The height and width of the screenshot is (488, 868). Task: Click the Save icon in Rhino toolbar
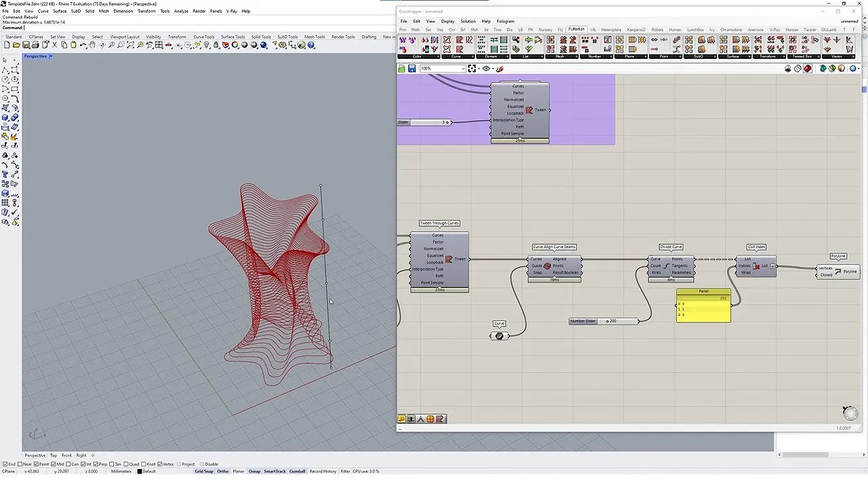25,45
